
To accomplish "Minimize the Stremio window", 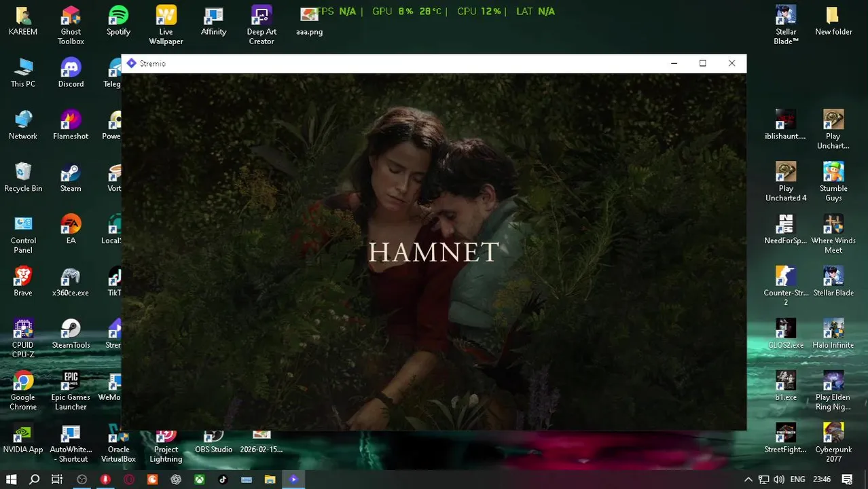I will click(674, 63).
